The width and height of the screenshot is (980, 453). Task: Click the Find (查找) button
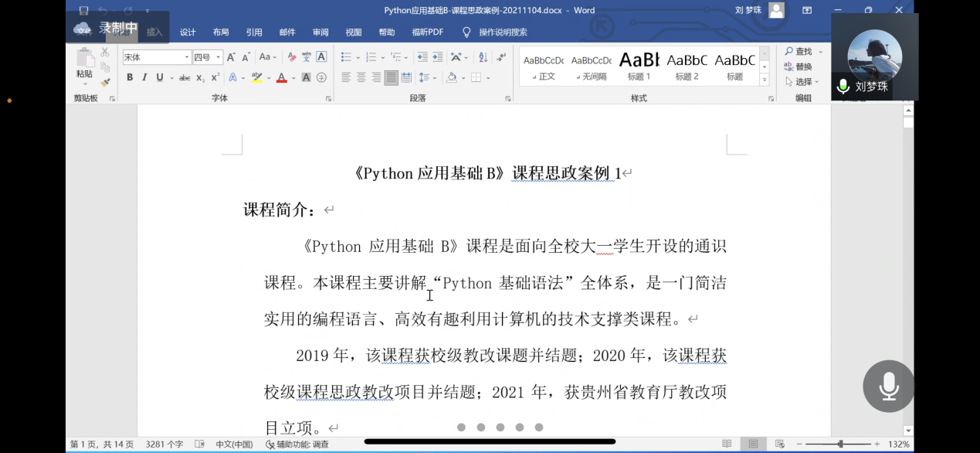tap(799, 51)
